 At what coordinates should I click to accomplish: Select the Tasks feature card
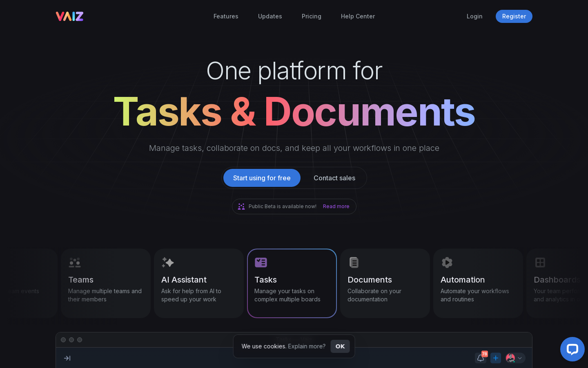click(x=292, y=283)
